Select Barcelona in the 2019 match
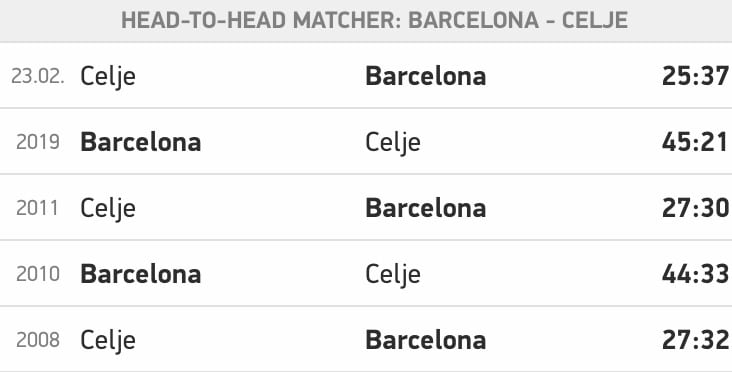This screenshot has width=732, height=372. 141,142
